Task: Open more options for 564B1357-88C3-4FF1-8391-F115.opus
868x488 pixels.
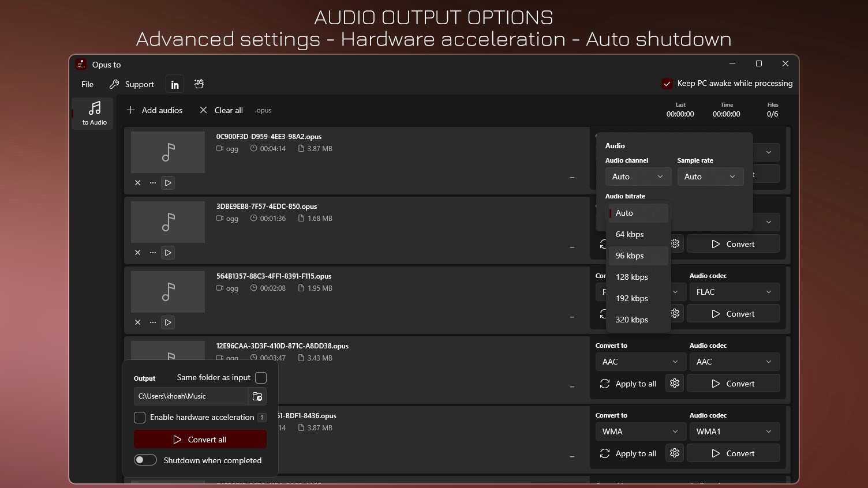Action: (153, 322)
